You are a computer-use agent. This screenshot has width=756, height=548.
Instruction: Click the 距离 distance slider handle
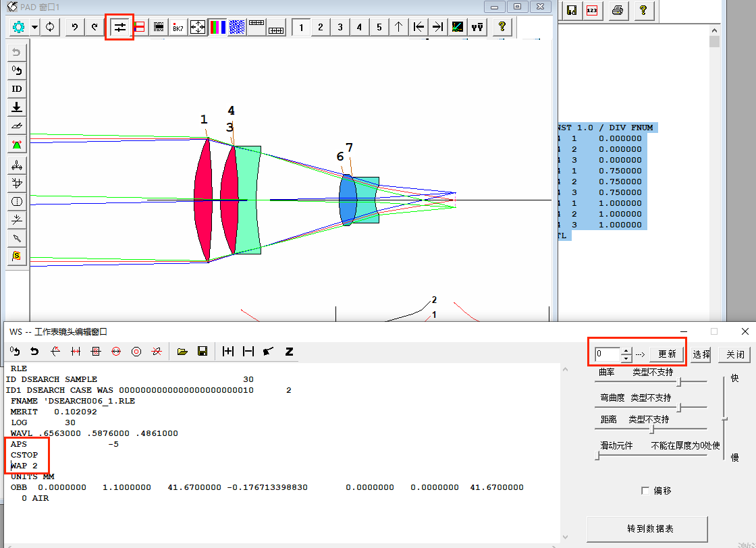tap(652, 429)
